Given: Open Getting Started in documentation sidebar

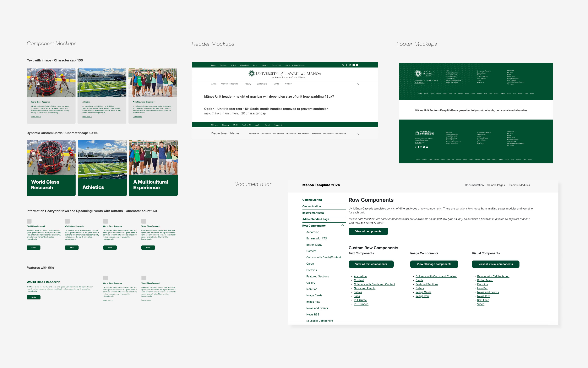Looking at the screenshot, I should click(x=312, y=200).
